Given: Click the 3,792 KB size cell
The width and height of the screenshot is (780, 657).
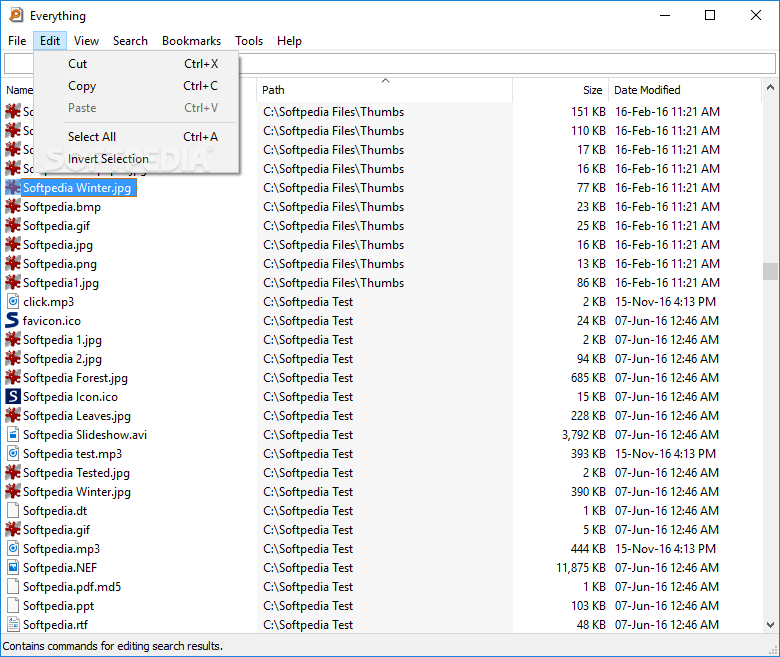Looking at the screenshot, I should point(584,435).
